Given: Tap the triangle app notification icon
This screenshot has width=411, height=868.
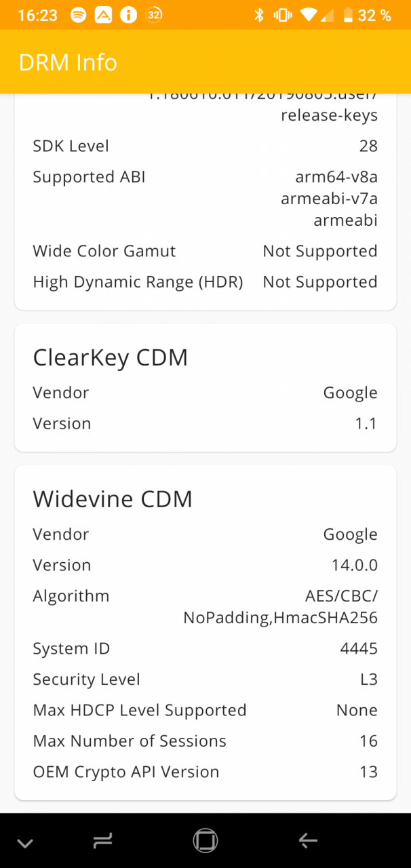Looking at the screenshot, I should 103,15.
